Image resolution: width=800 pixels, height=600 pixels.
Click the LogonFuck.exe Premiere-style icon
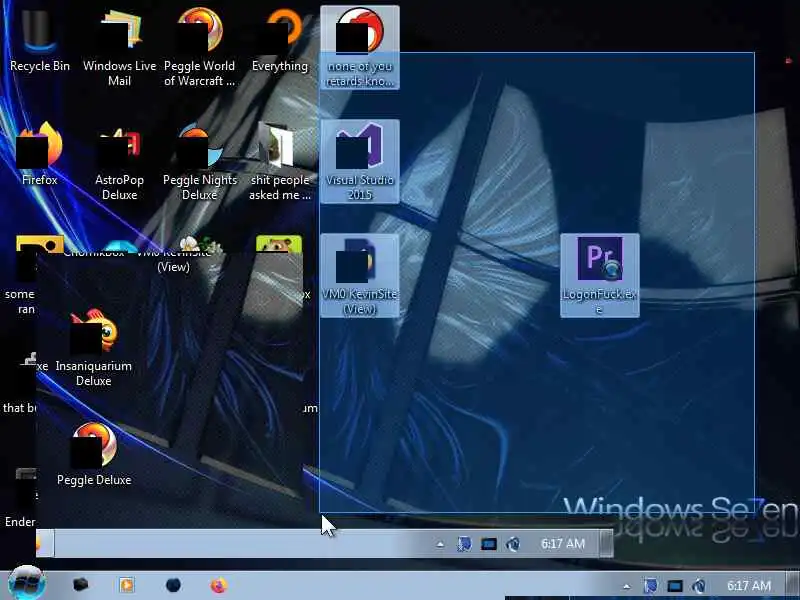(x=599, y=276)
